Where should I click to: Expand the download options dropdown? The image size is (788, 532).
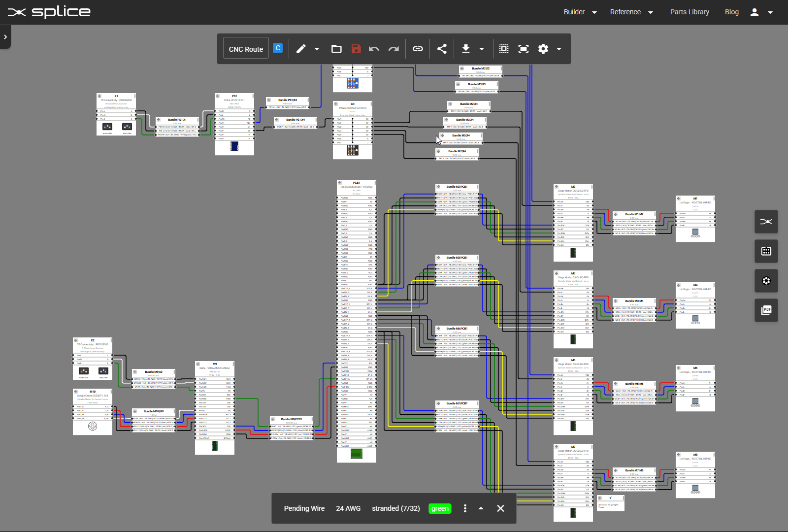tap(481, 49)
